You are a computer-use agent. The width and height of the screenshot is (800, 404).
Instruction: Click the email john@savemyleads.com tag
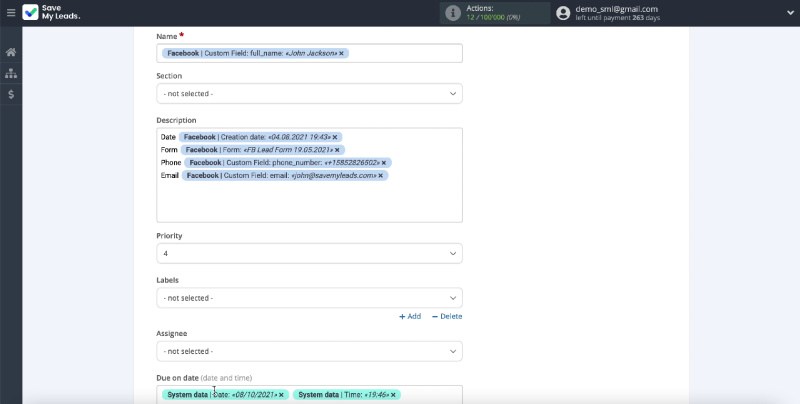coord(285,175)
